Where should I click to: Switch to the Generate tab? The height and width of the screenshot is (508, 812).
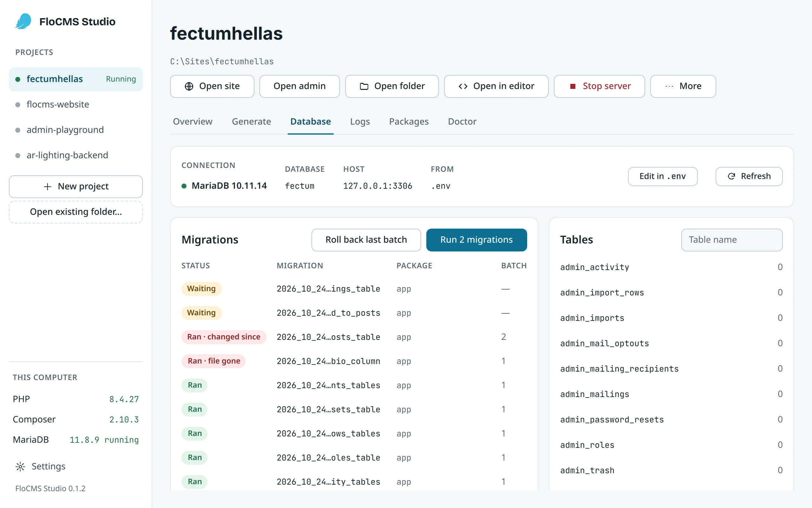tap(251, 122)
